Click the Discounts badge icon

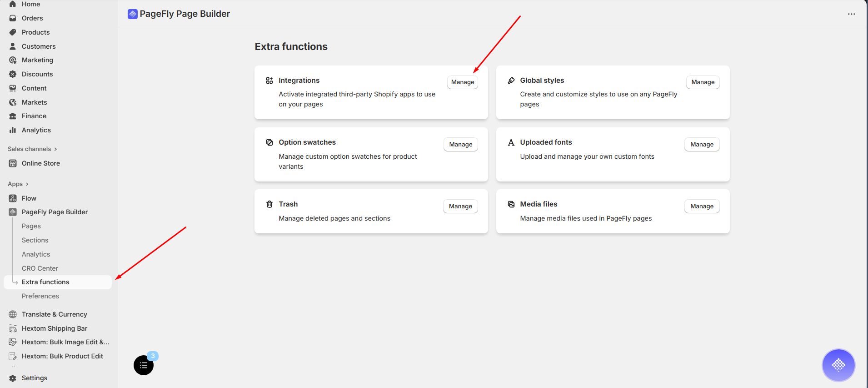tap(13, 74)
